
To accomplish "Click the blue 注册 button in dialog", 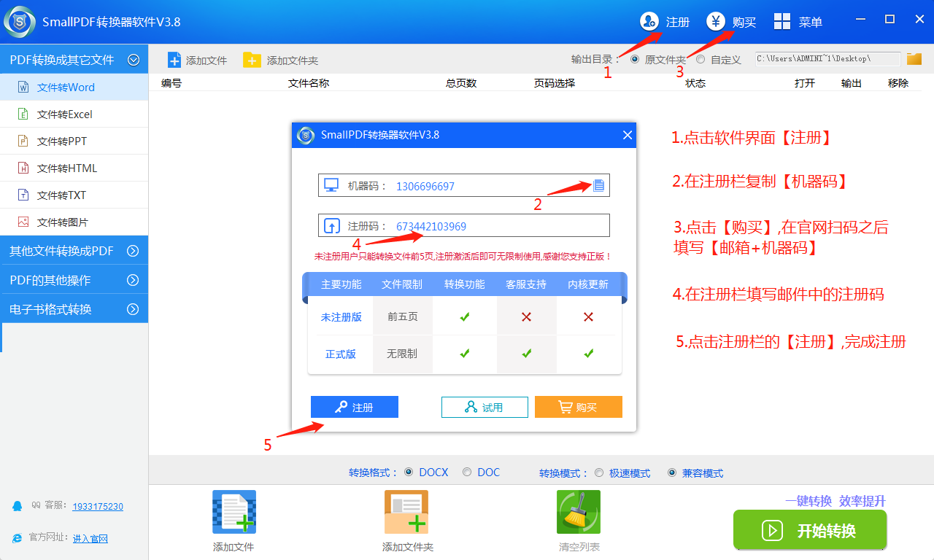I will point(355,407).
